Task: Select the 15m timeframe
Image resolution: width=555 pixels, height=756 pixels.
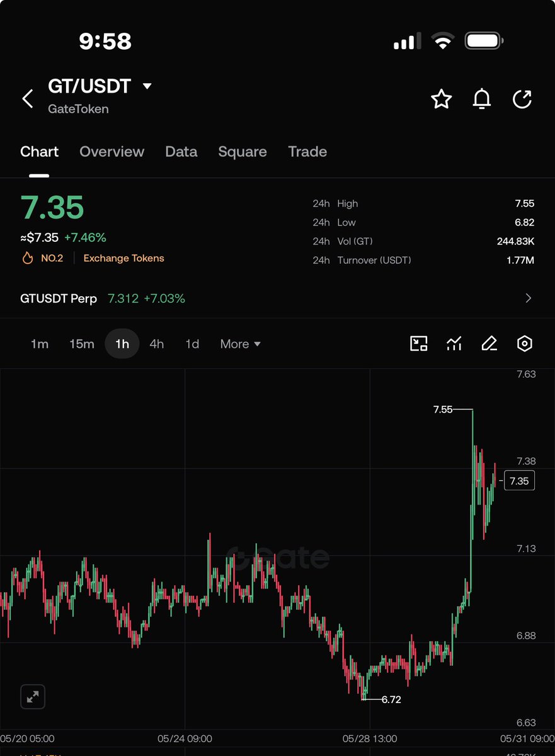Action: coord(82,344)
